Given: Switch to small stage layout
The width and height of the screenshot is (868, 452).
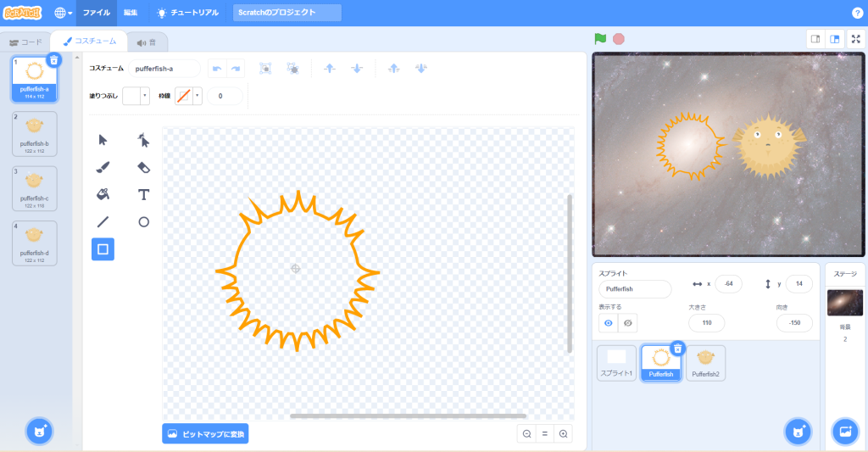Looking at the screenshot, I should (x=815, y=38).
